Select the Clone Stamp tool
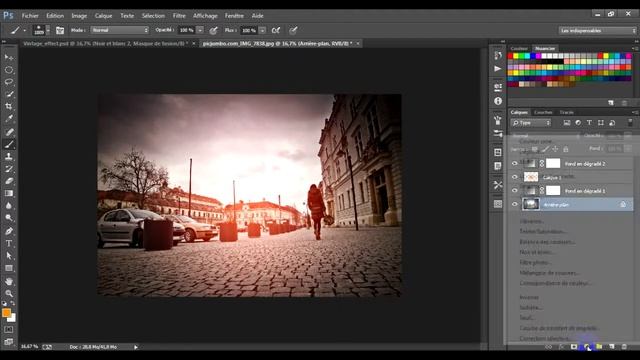The image size is (640, 360). tap(9, 156)
